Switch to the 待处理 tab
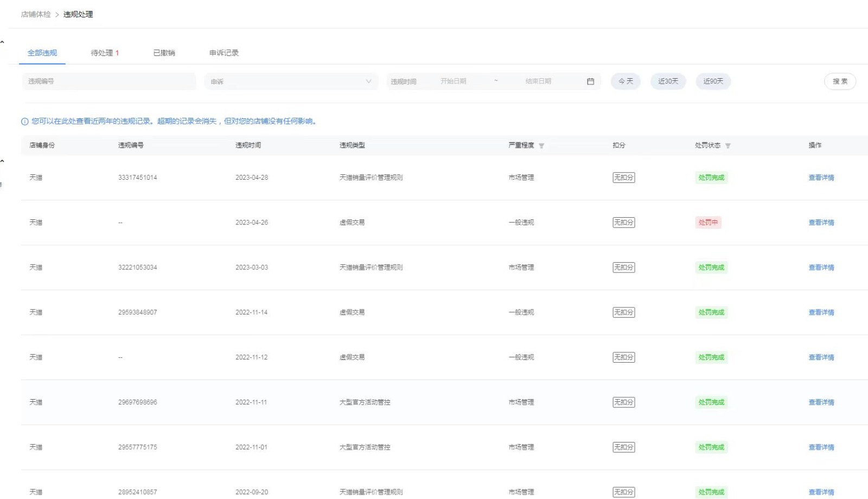 tap(105, 53)
